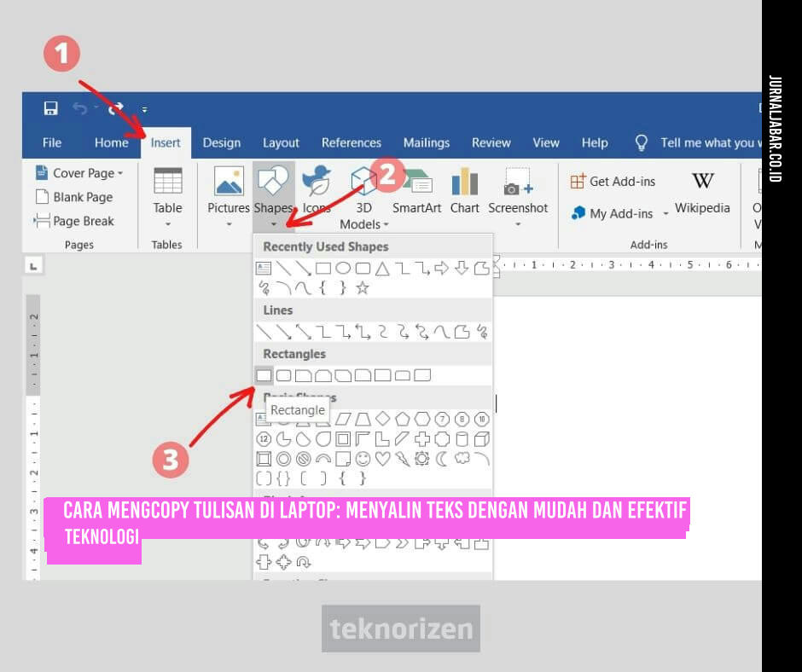Open the Layout tab
The image size is (802, 672).
pyautogui.click(x=281, y=142)
